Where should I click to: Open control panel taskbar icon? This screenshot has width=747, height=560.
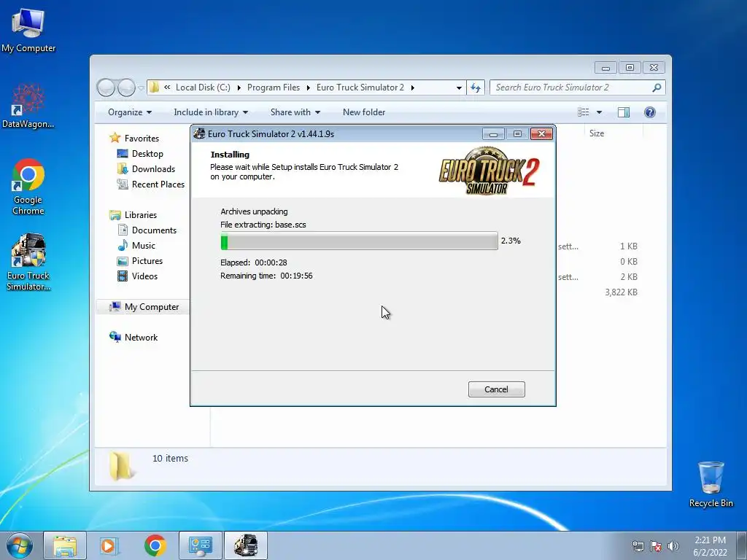tap(200, 545)
